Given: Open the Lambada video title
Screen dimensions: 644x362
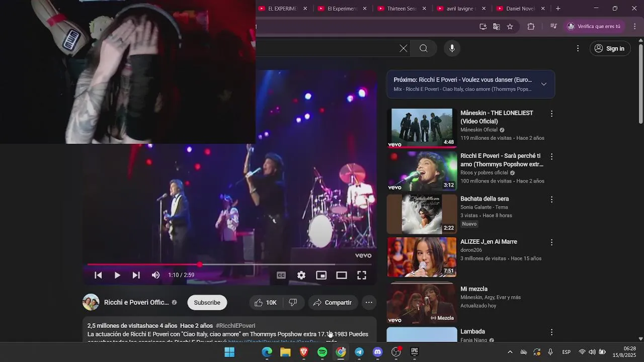Looking at the screenshot, I should [x=472, y=332].
